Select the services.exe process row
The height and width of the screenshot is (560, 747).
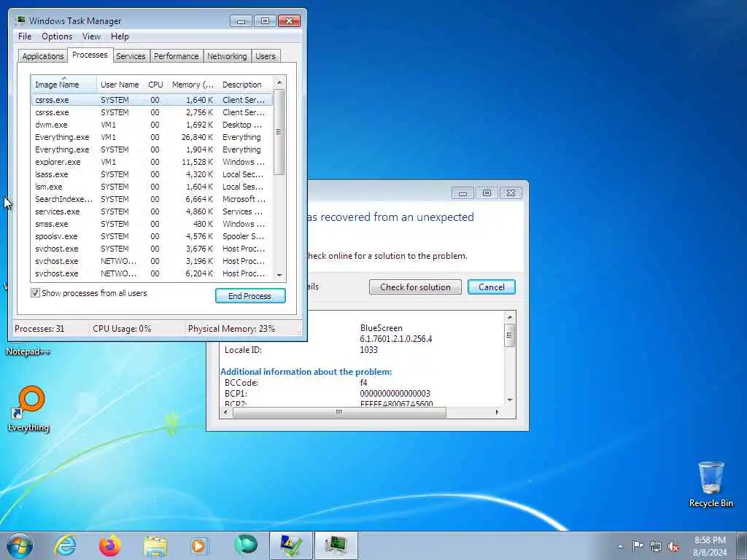[x=152, y=211]
